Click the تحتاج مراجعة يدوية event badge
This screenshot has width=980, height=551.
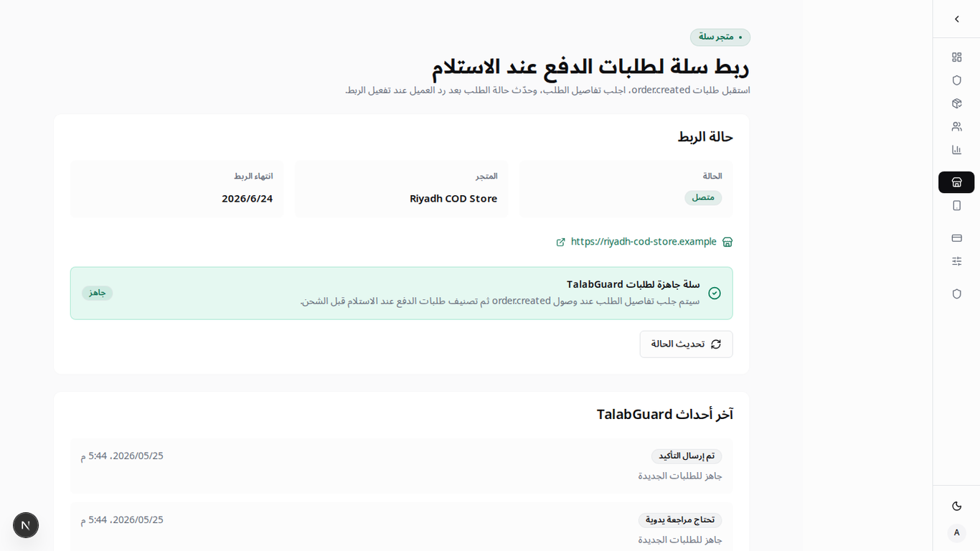pyautogui.click(x=680, y=520)
